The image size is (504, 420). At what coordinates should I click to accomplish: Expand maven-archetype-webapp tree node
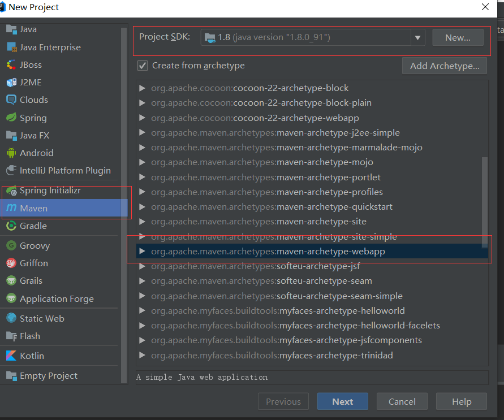click(142, 251)
